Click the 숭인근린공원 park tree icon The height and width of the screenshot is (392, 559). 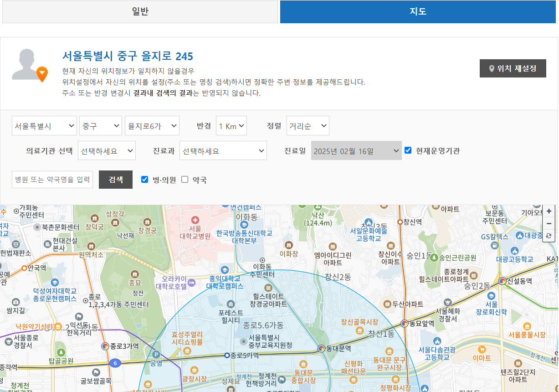tap(435, 258)
